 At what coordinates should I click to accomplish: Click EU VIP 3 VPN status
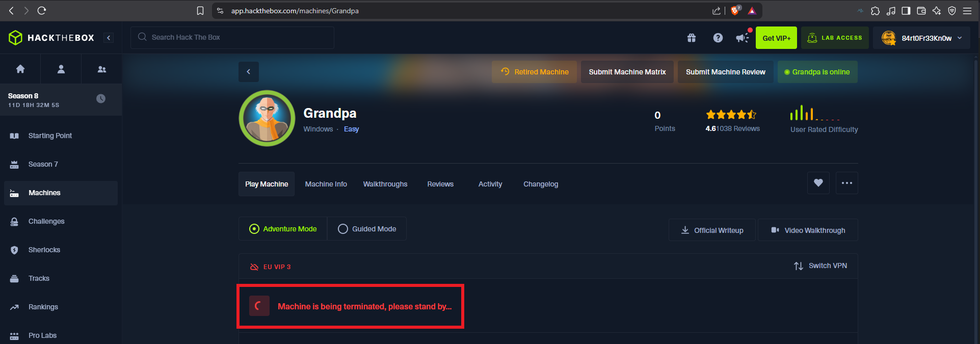[x=270, y=267]
